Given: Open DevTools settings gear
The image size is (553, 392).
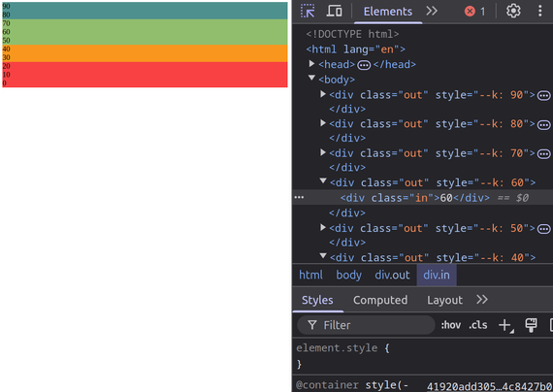Looking at the screenshot, I should point(513,11).
